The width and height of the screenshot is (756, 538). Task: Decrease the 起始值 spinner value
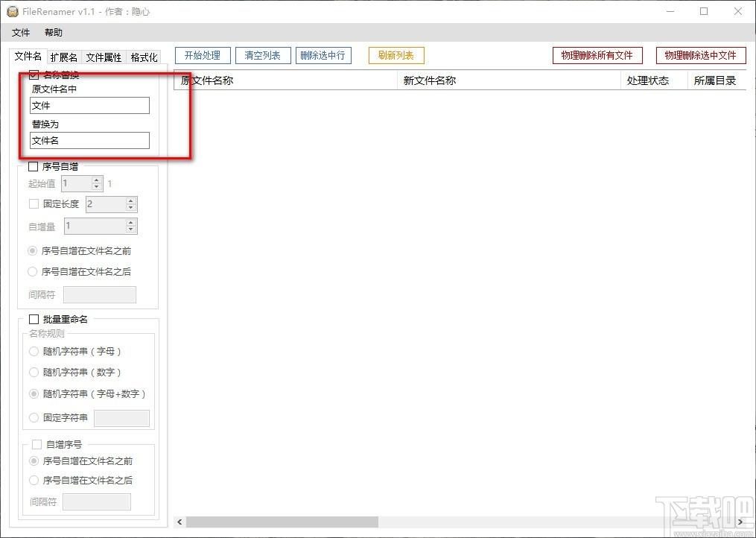[97, 187]
